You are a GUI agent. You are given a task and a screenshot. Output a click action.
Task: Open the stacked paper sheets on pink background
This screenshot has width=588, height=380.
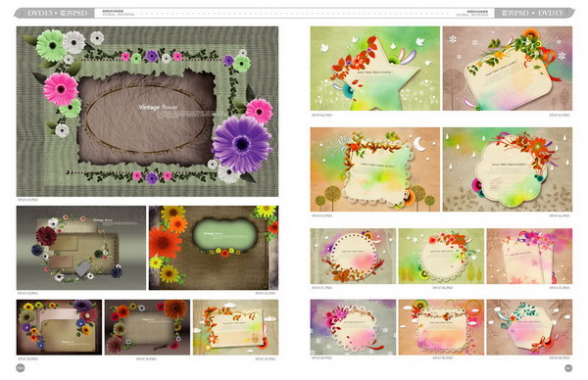(529, 257)
